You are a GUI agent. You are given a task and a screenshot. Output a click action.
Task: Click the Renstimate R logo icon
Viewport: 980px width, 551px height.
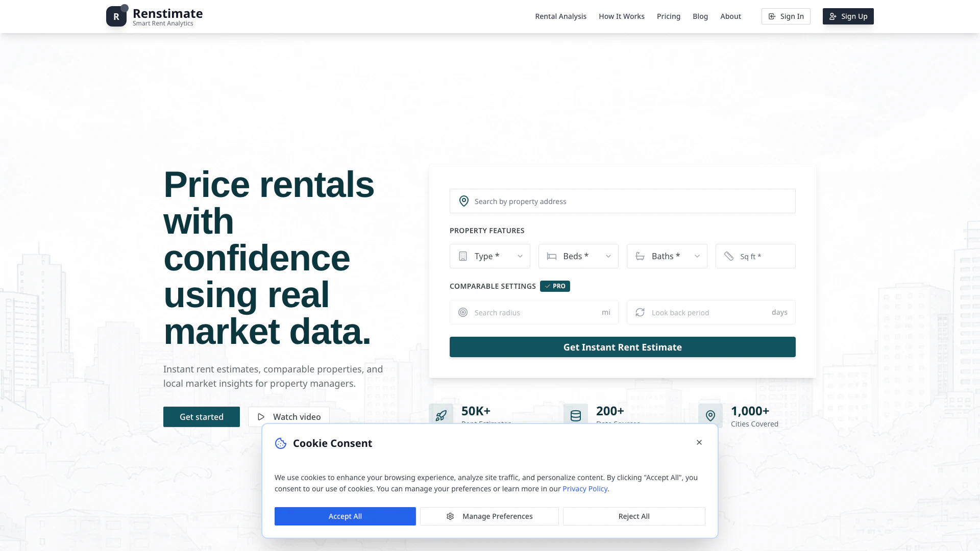[x=116, y=16]
